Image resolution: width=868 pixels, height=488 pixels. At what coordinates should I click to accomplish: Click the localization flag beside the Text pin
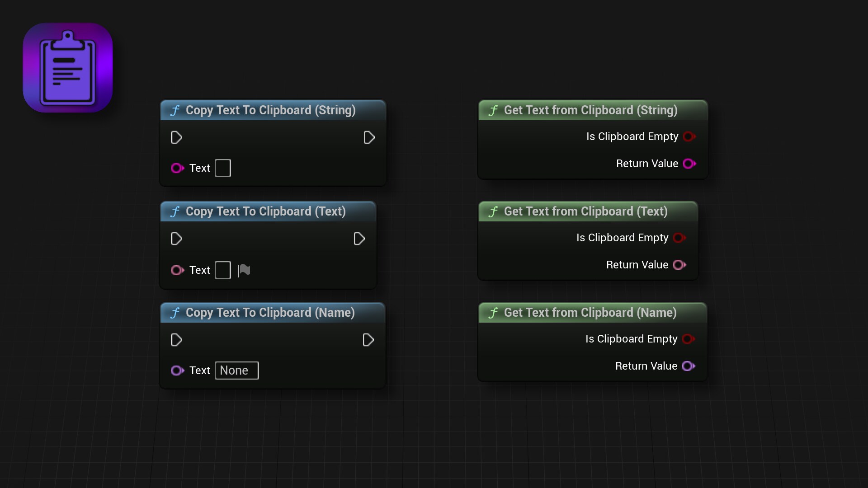click(x=244, y=270)
